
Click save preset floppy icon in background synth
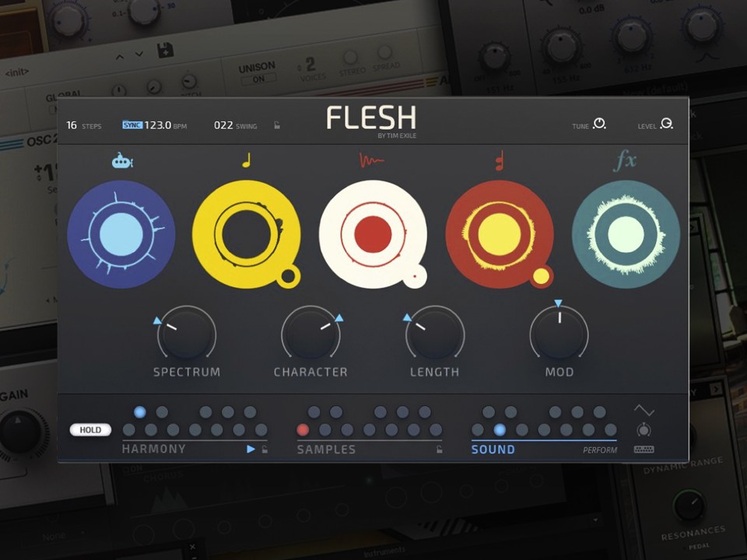tap(165, 51)
